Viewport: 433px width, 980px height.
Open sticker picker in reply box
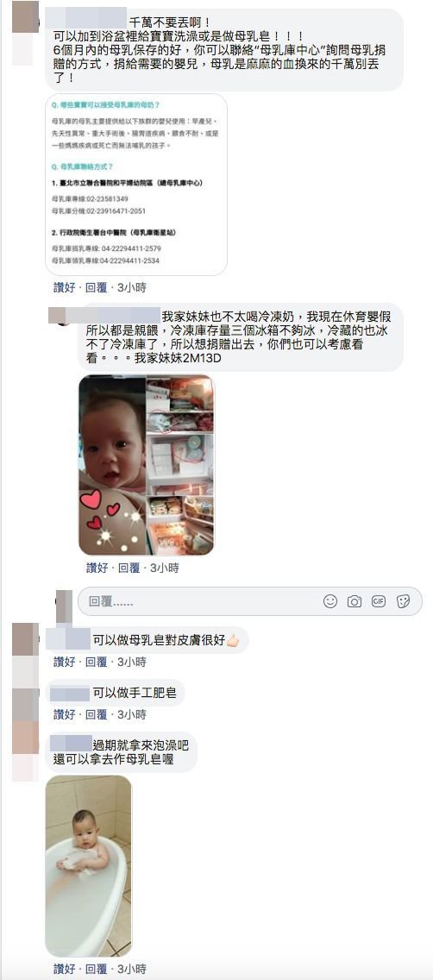(x=403, y=601)
